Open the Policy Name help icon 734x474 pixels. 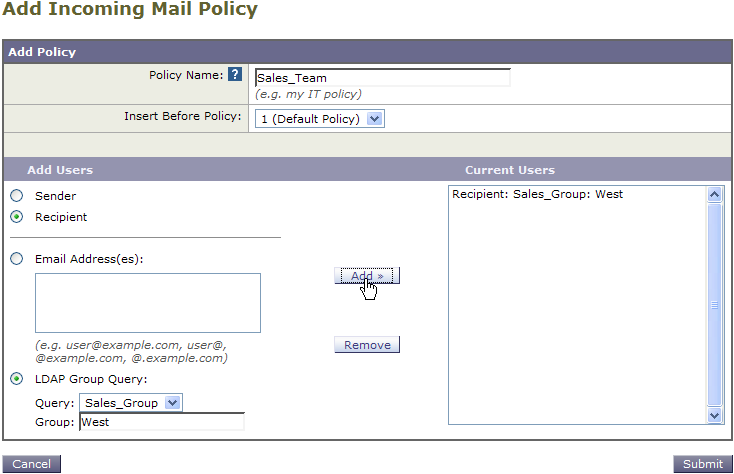tap(235, 74)
